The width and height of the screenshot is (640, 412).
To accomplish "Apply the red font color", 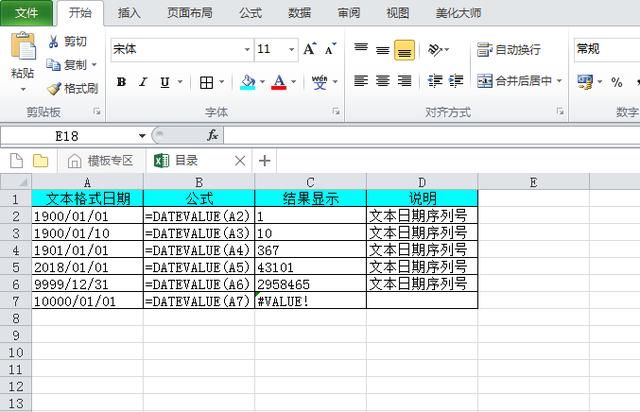I will click(x=279, y=82).
